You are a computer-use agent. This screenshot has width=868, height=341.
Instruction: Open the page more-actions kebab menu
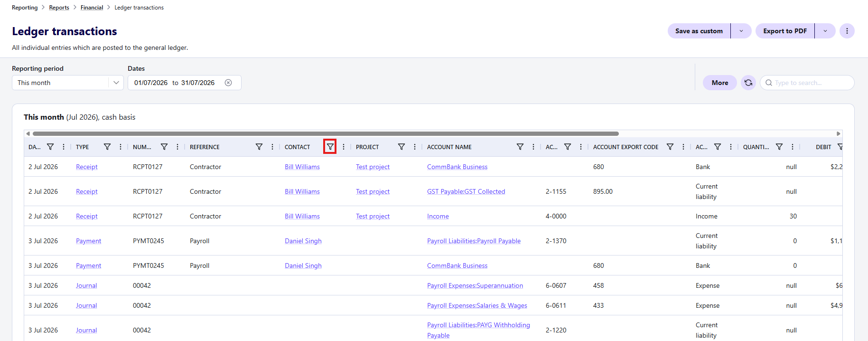pos(847,31)
